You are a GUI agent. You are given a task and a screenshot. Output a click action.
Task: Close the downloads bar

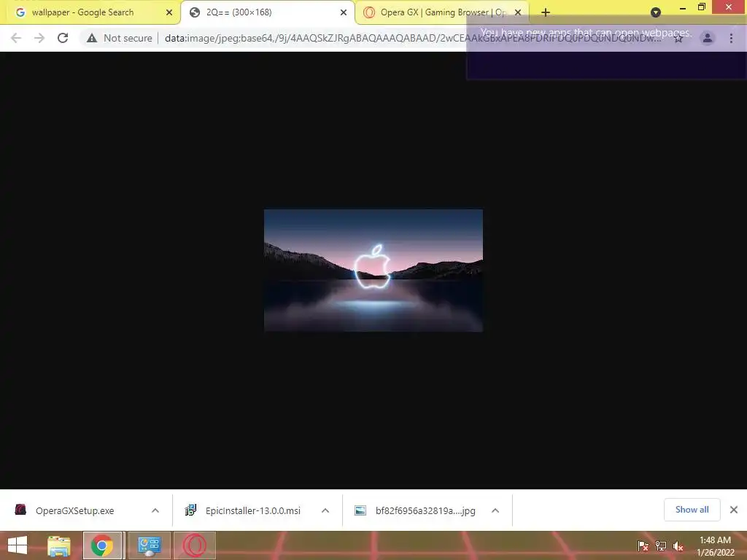coord(734,510)
